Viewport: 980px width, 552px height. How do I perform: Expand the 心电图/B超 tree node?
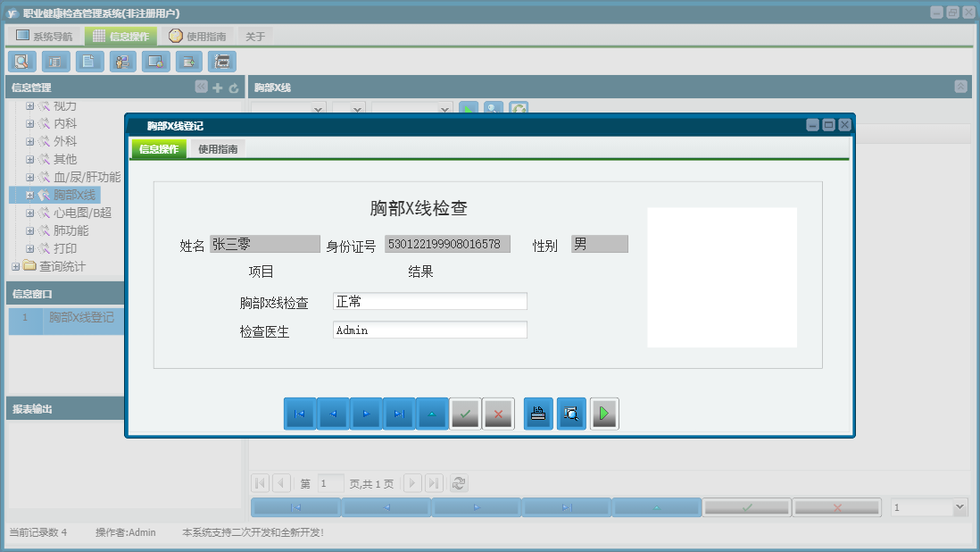point(29,213)
